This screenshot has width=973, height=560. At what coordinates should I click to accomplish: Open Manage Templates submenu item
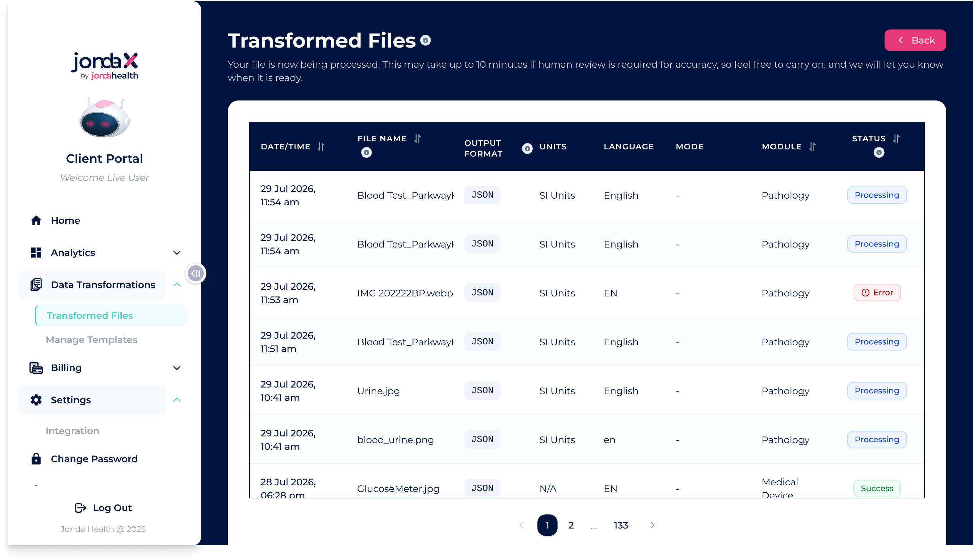[x=91, y=340]
